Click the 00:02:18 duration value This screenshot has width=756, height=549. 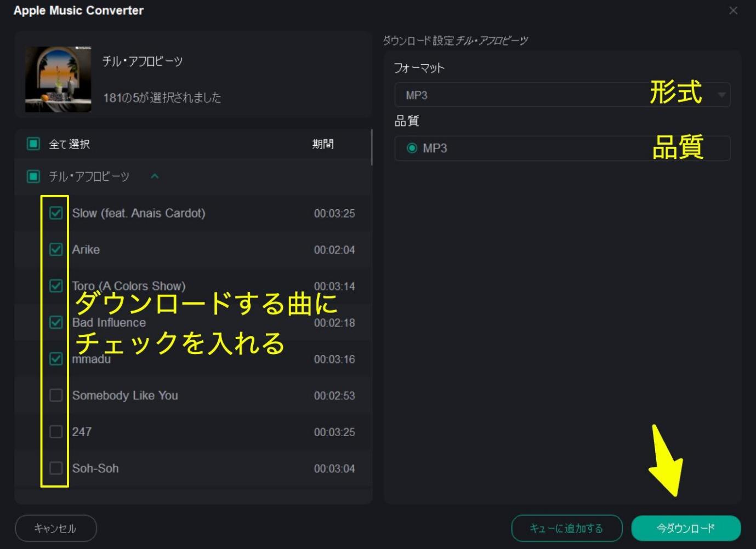pyautogui.click(x=334, y=323)
